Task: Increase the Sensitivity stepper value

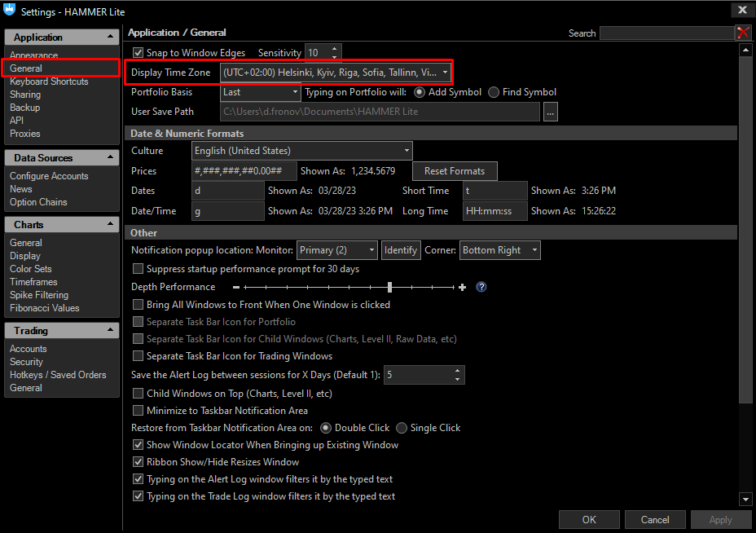Action: tap(334, 48)
